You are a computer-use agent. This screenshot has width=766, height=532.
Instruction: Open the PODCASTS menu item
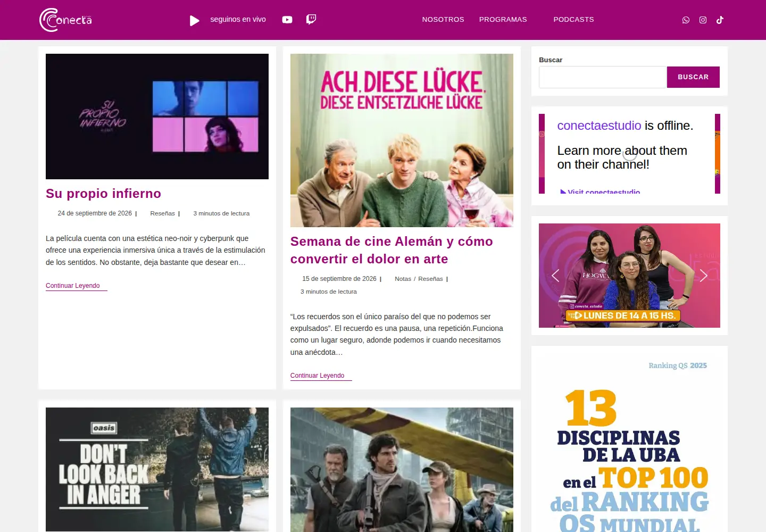pyautogui.click(x=573, y=20)
